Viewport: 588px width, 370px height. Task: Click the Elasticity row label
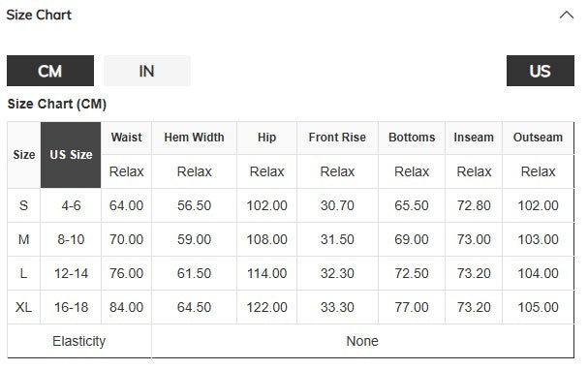[79, 341]
